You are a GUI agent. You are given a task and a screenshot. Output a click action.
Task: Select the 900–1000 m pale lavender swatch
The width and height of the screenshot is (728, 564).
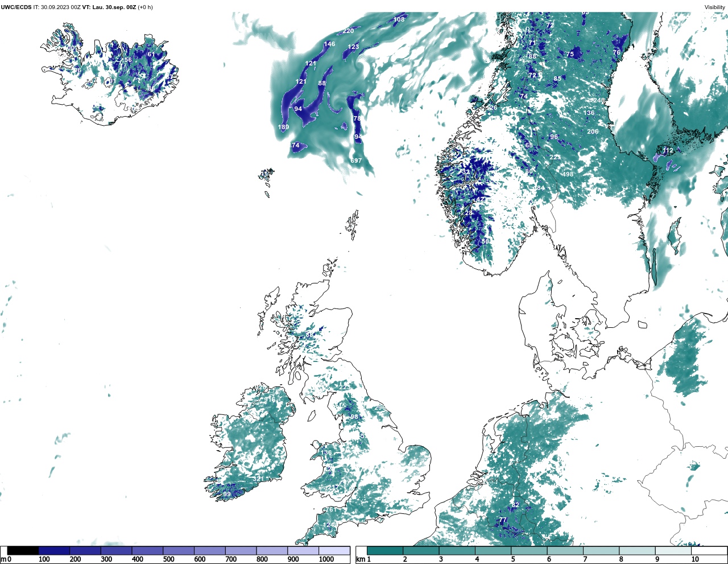click(303, 551)
